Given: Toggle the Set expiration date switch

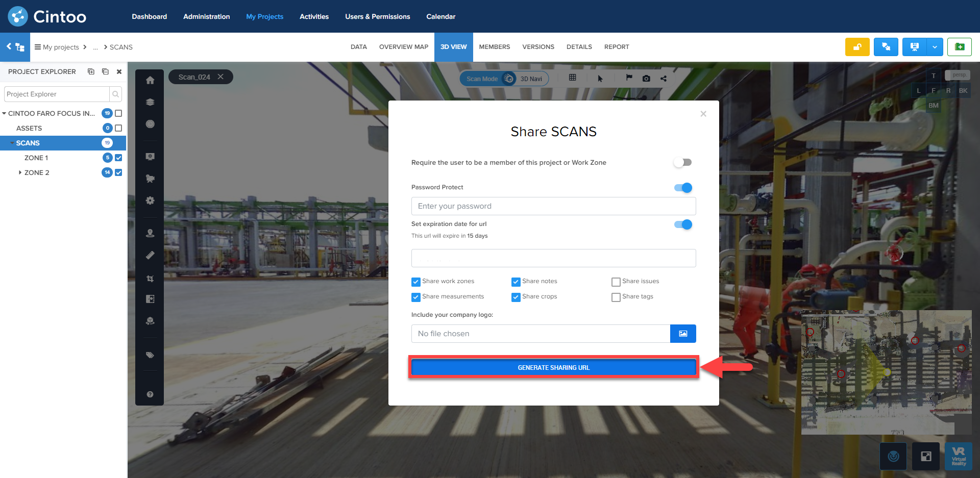Looking at the screenshot, I should [x=683, y=224].
